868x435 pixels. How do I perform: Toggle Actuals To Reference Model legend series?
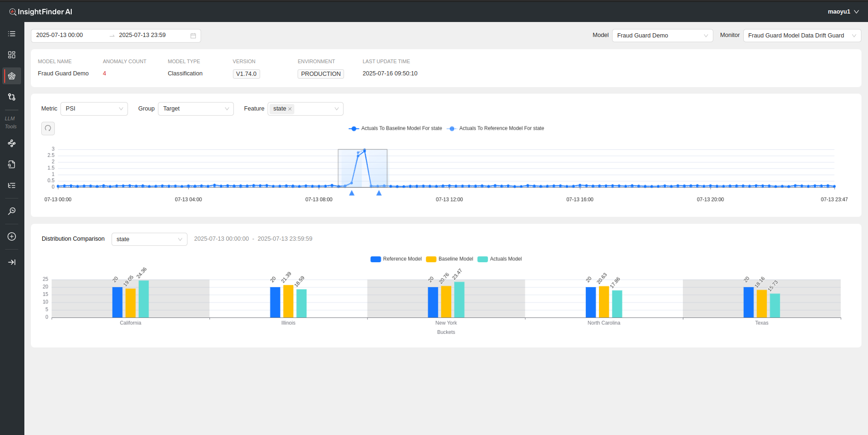click(x=496, y=128)
